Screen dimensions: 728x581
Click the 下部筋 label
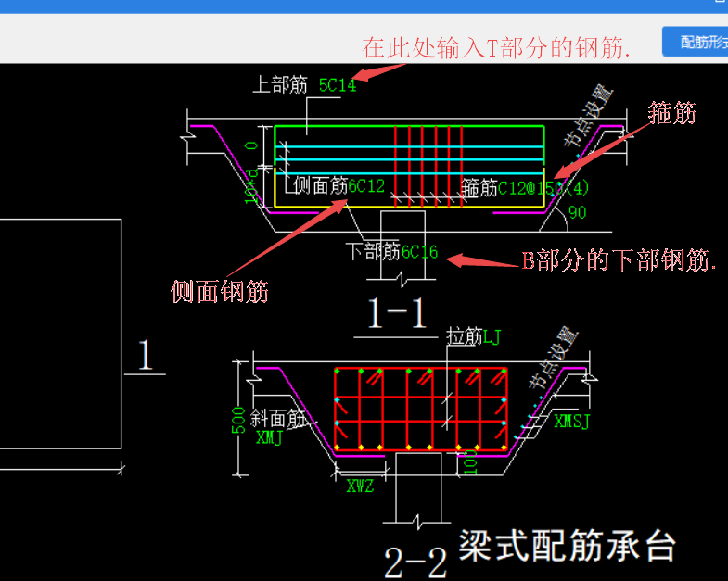(x=374, y=251)
